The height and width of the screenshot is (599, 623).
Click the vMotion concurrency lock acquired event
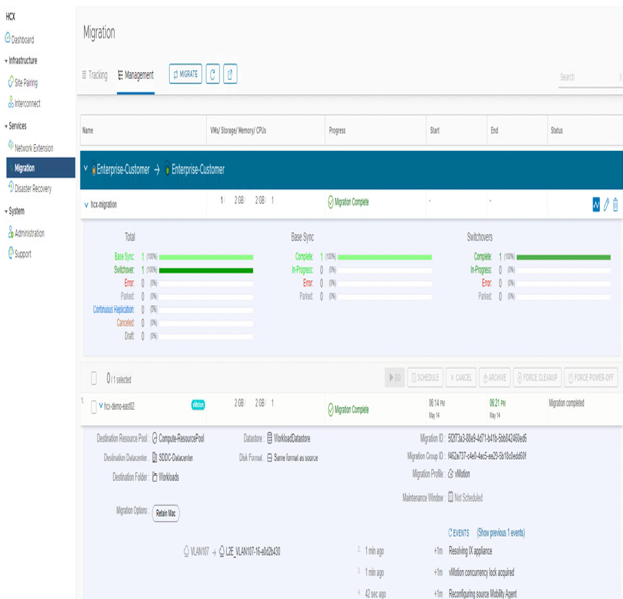tap(481, 572)
